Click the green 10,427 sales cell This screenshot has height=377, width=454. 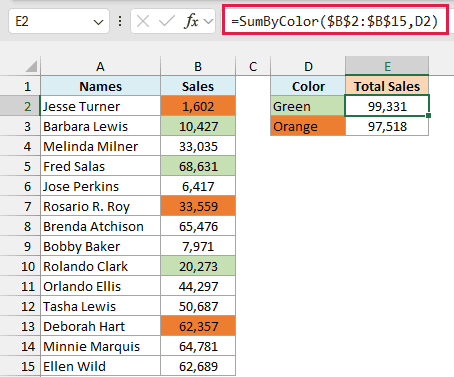tap(198, 126)
